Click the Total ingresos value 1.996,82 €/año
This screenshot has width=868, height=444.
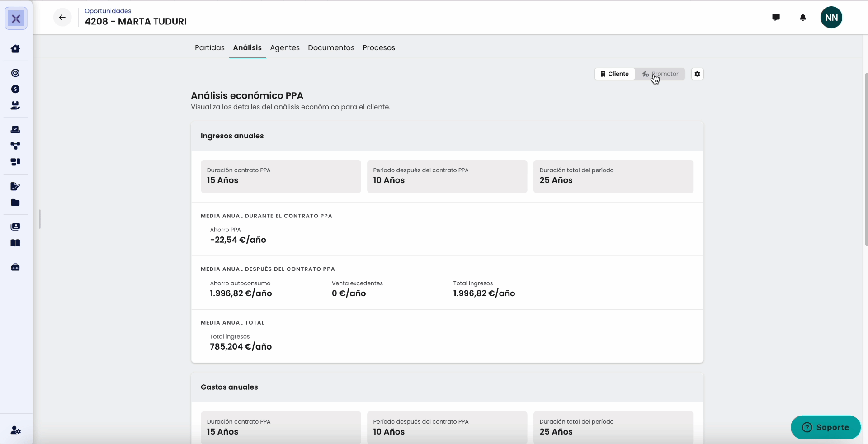484,293
